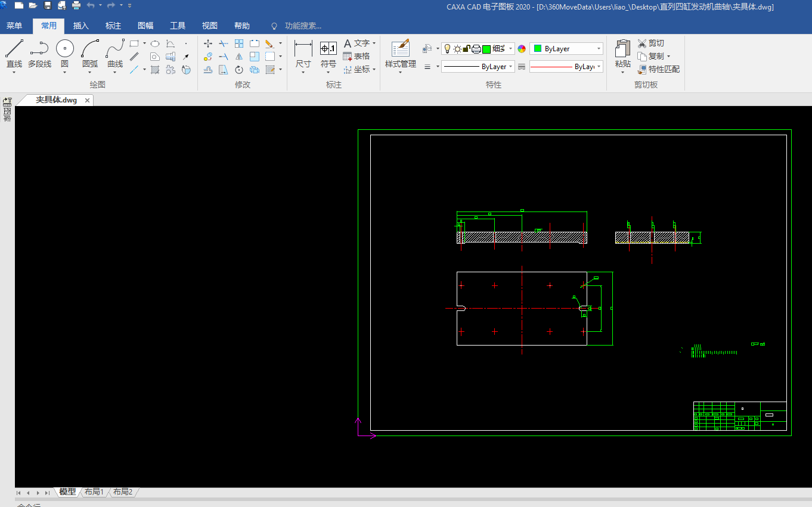Screen dimensions: 812x507
Task: Expand the red lineweight ByLayer dropdown
Action: 599,67
